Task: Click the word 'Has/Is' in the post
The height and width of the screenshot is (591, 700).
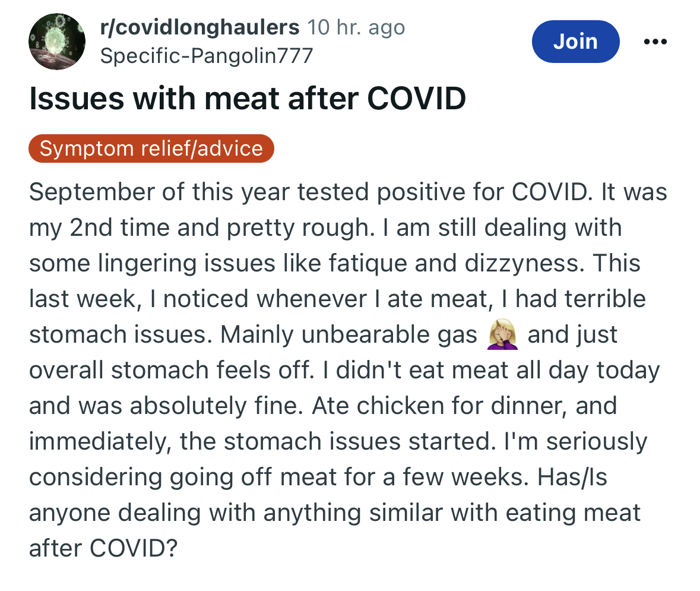Action: click(572, 477)
